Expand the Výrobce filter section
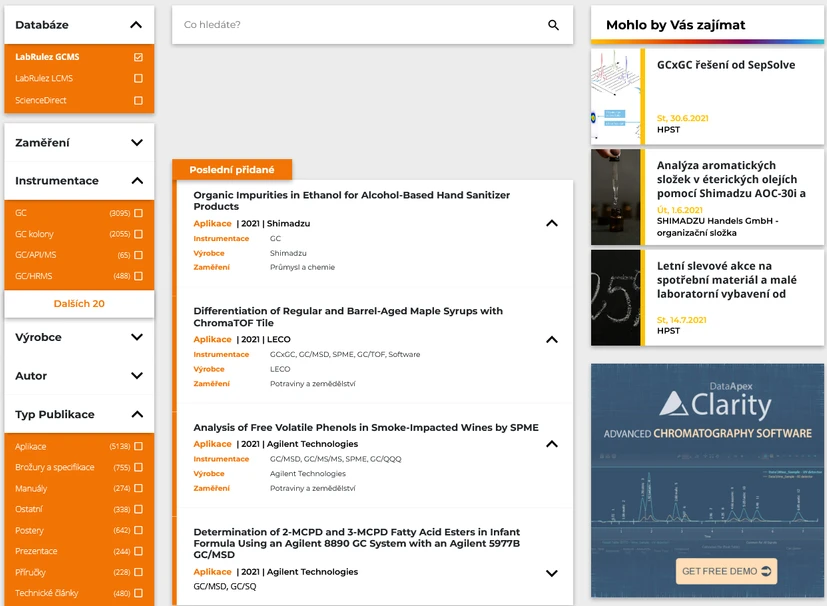827x606 pixels. click(137, 337)
